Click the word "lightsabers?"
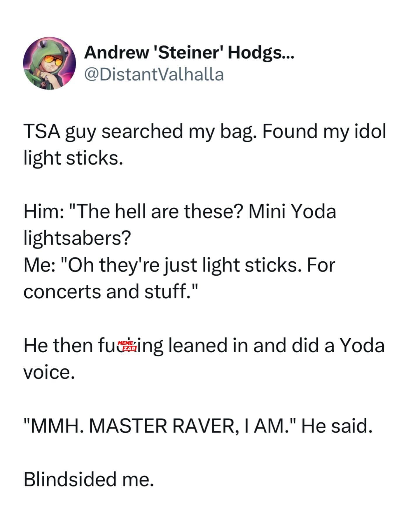Screen dimensions: 420x525 77,238
